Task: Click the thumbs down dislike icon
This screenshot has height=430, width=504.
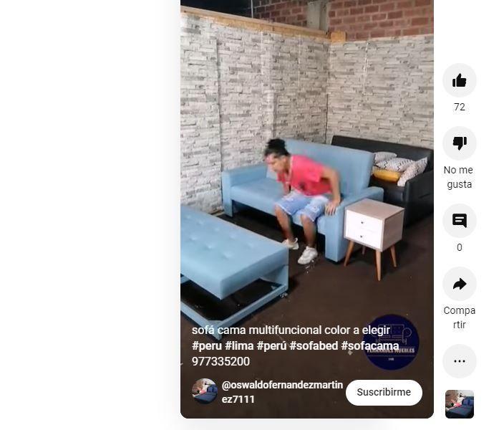Action: (x=460, y=143)
